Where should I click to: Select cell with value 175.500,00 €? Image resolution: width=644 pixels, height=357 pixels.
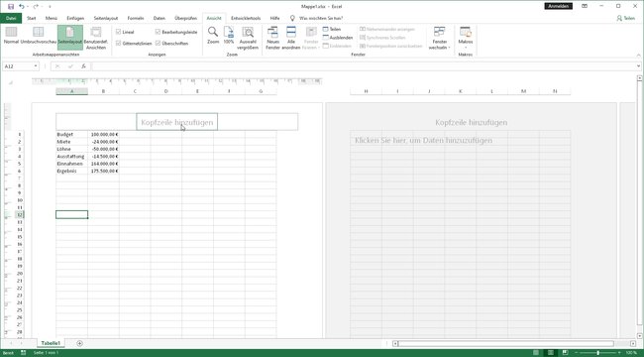(x=103, y=171)
